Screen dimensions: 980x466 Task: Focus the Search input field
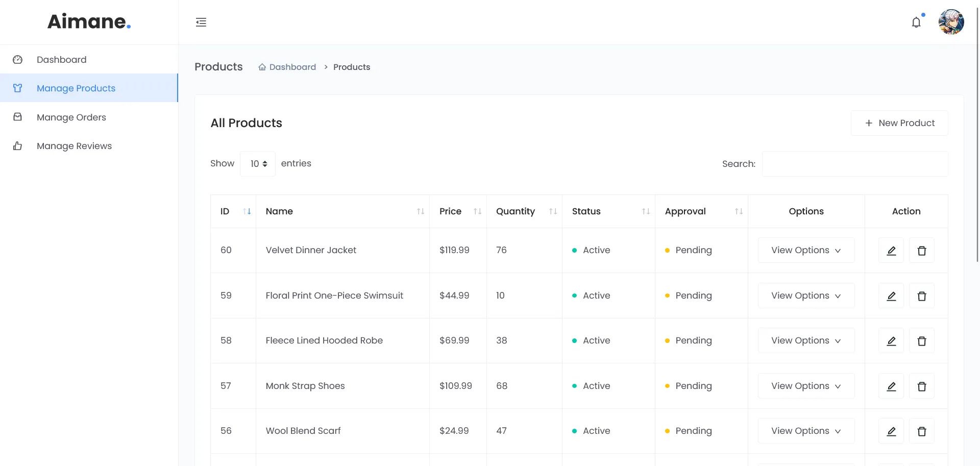(x=855, y=164)
